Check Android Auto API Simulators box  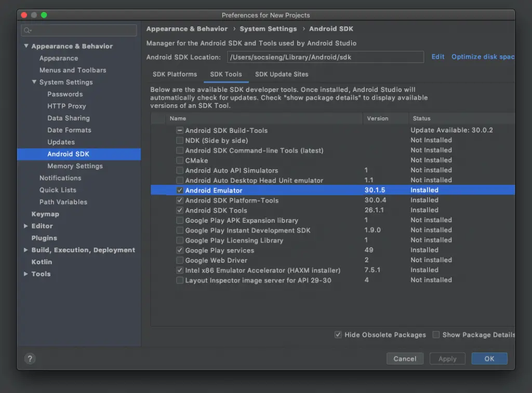179,170
